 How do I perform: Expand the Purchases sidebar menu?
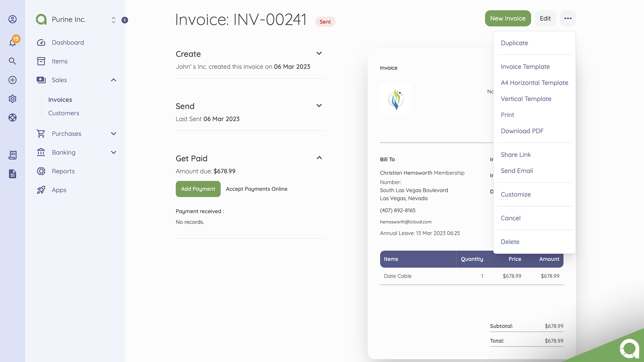(113, 134)
